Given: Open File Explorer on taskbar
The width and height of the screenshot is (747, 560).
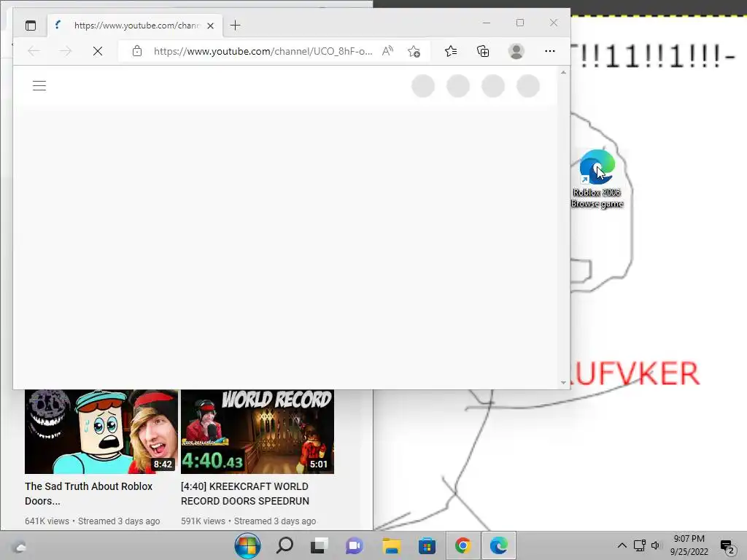Looking at the screenshot, I should 391,545.
